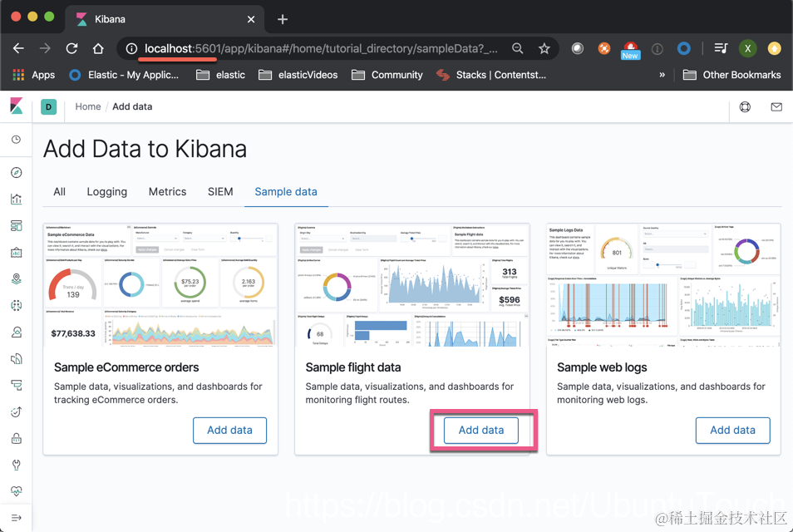Close the Kibana browser tab
Viewport: 793px width, 532px height.
point(251,19)
